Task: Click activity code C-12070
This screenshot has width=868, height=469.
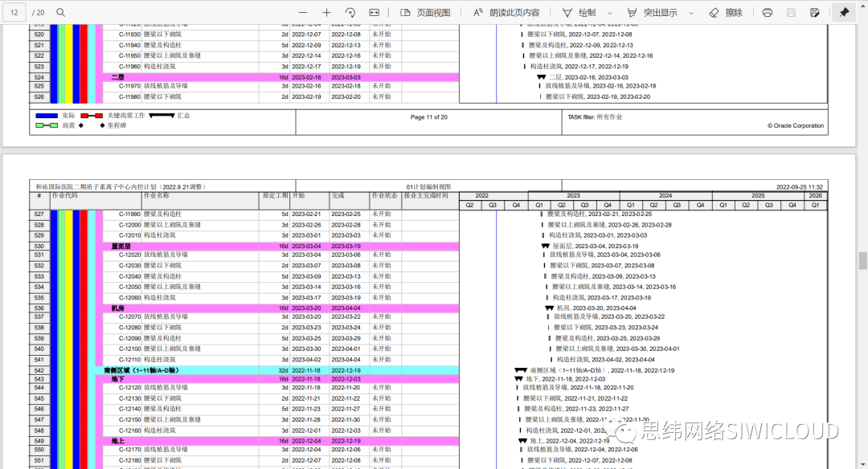Action: [x=129, y=317]
